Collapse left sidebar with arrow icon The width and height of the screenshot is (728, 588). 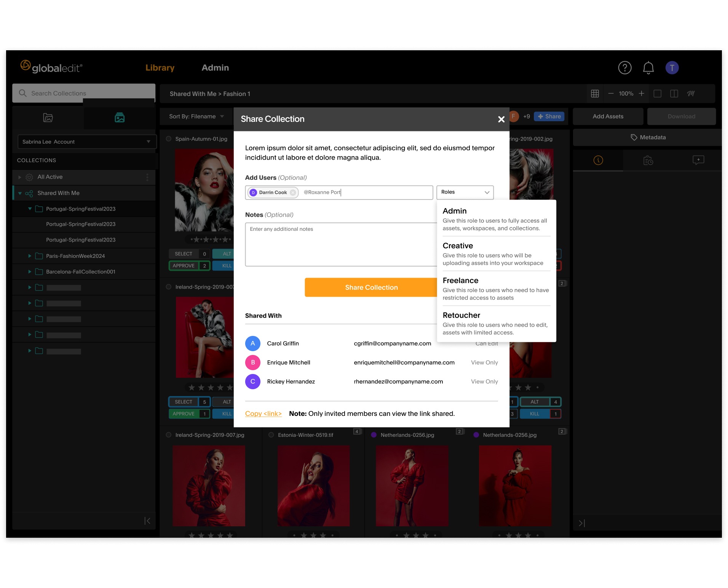(147, 521)
